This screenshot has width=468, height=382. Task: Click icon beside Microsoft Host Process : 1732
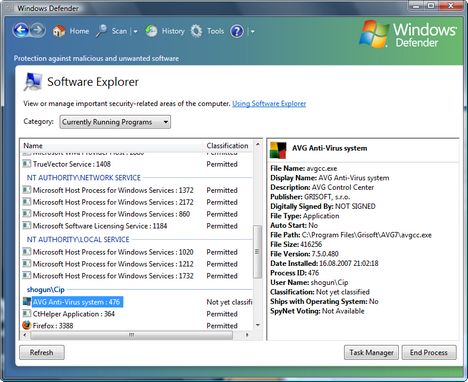pos(26,276)
